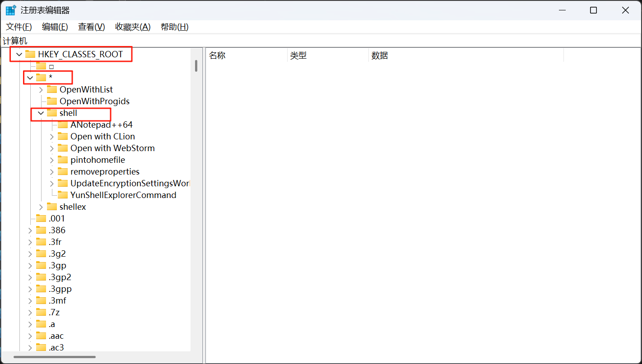Click the OpenWithProgids folder icon
The image size is (642, 364).
point(52,101)
